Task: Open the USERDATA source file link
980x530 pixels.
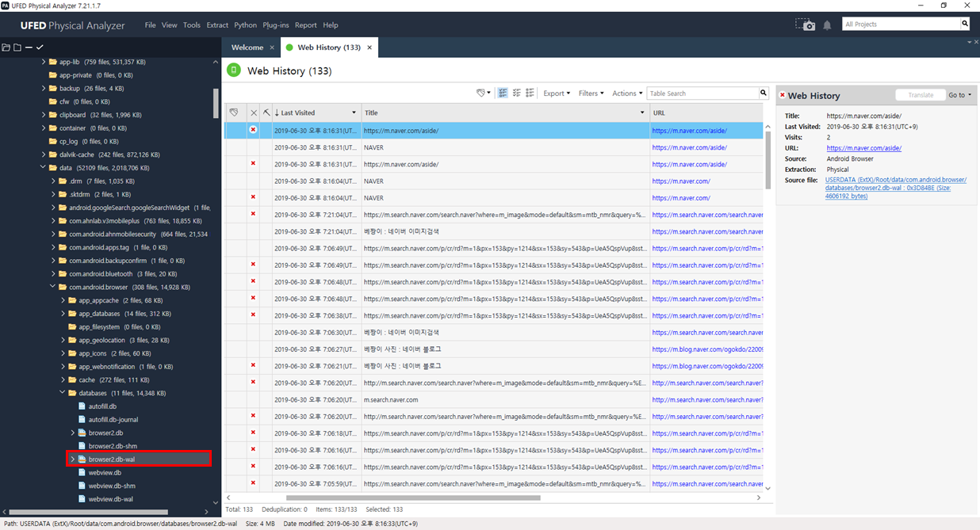Action: tap(895, 188)
